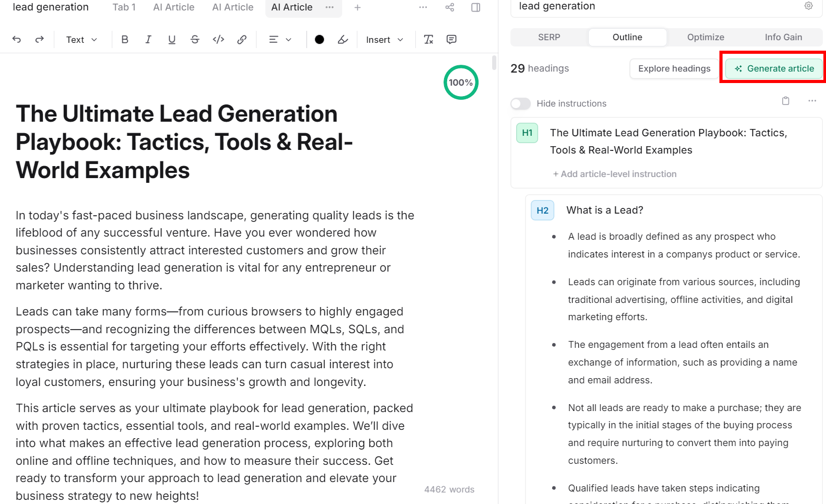
Task: Select the H1 heading badge
Action: coord(527,133)
